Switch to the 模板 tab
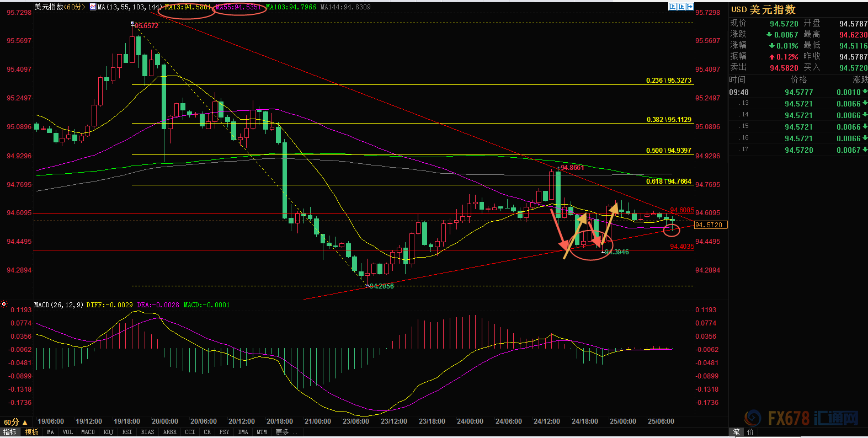 coord(32,432)
